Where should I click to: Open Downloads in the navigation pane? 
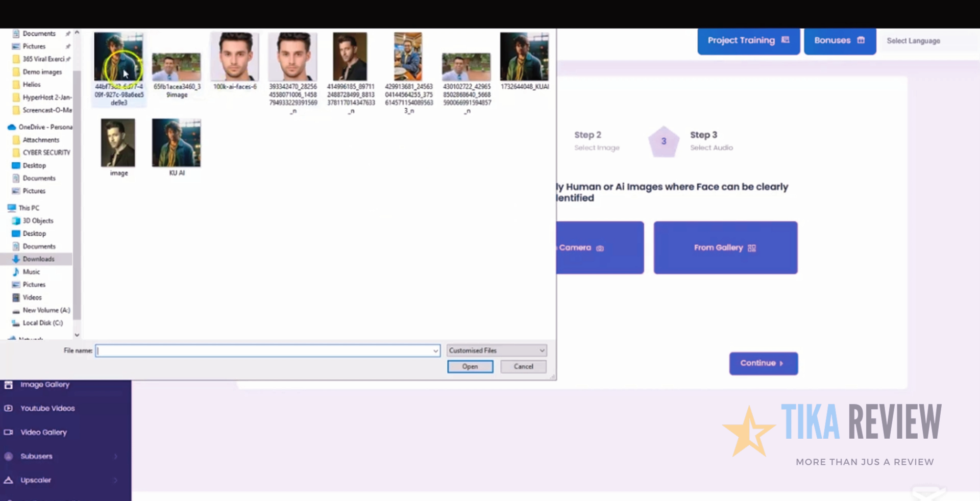click(x=38, y=259)
